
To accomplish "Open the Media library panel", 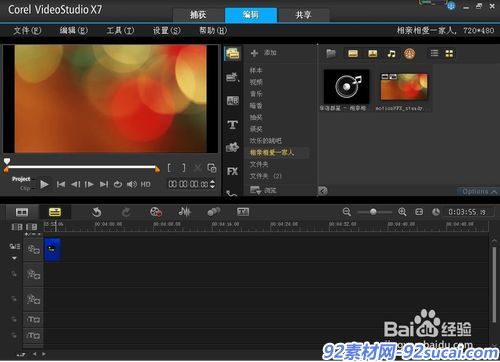I will pyautogui.click(x=232, y=53).
